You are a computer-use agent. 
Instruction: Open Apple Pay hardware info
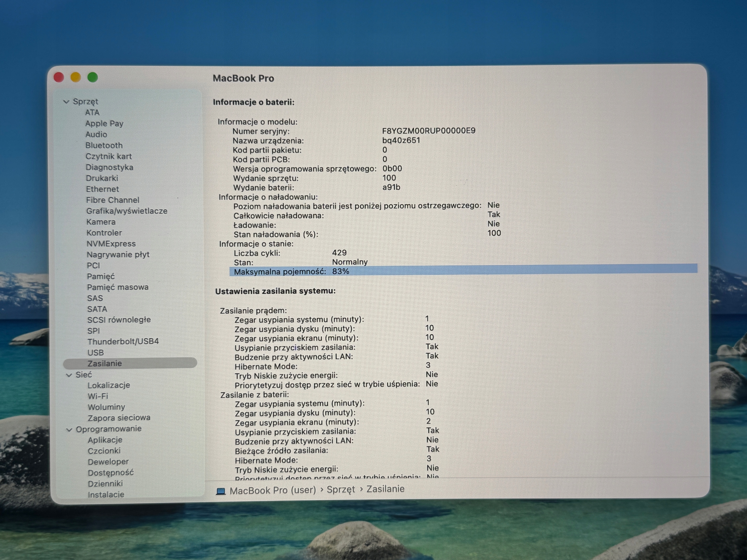click(x=104, y=124)
